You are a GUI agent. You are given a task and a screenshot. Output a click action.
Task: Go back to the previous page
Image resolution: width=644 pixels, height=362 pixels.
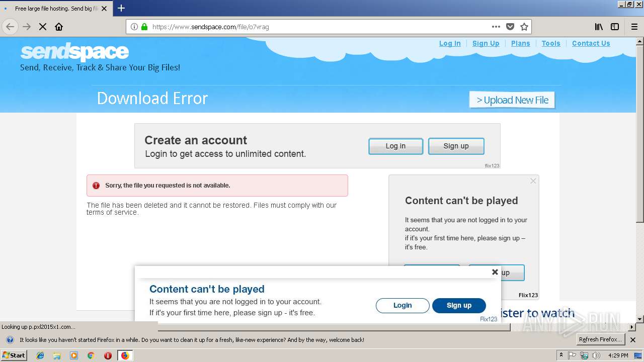pyautogui.click(x=10, y=27)
